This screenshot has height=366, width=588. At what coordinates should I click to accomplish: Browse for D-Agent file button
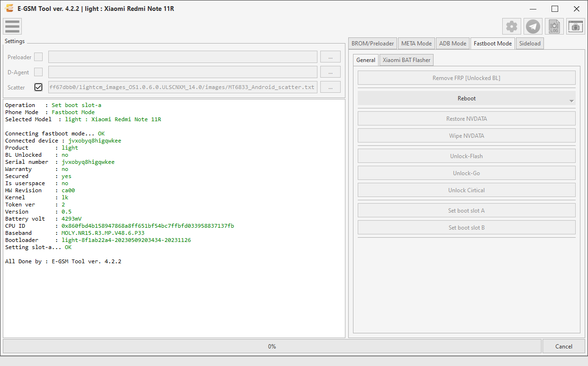[x=330, y=72]
